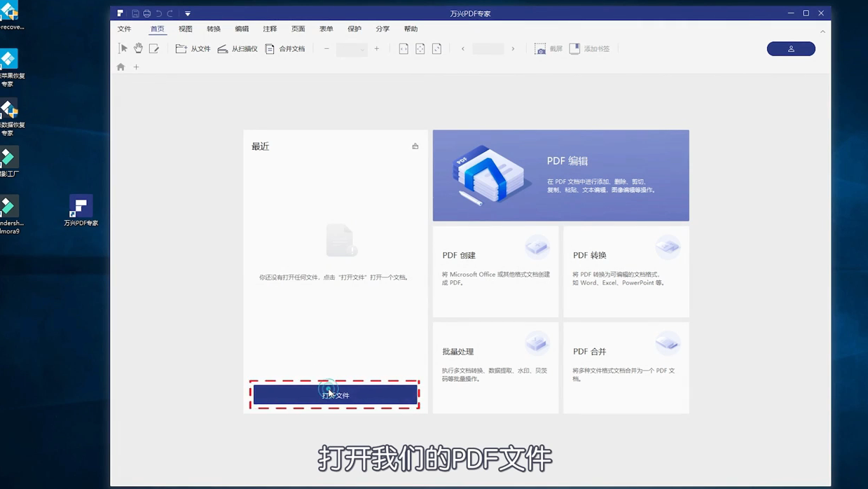Choose the edit pencil tool
Image resolution: width=868 pixels, height=489 pixels.
(x=154, y=48)
